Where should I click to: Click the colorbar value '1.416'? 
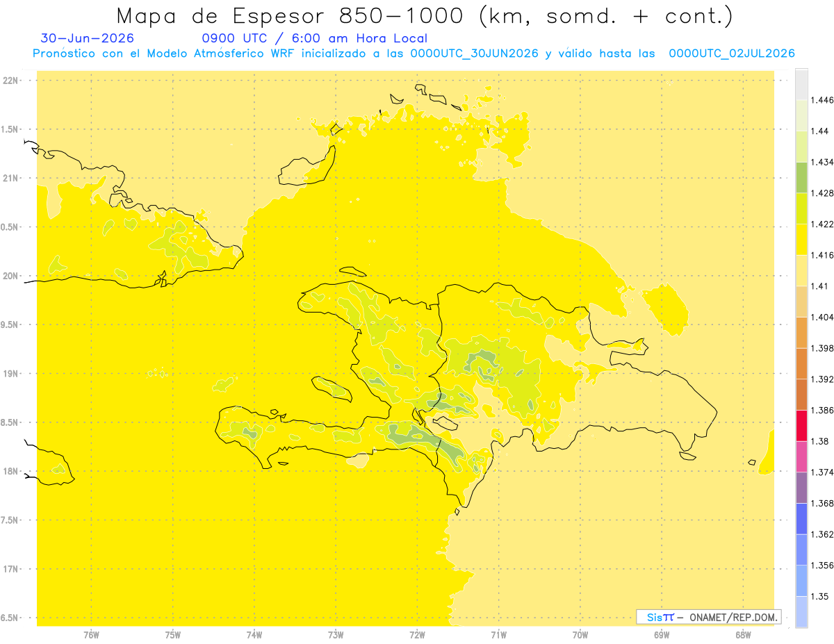tap(822, 255)
